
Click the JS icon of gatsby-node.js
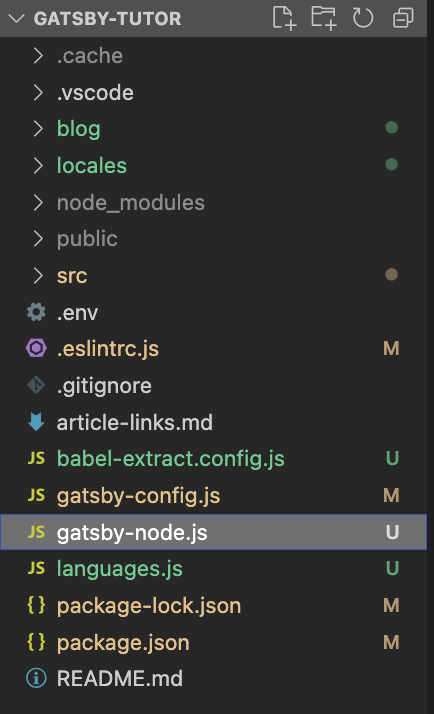pos(36,532)
